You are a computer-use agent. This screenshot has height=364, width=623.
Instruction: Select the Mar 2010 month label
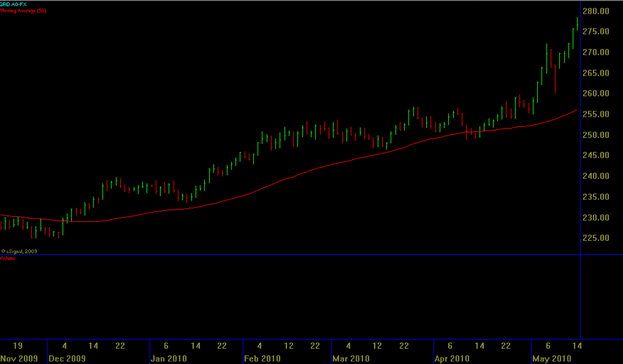[x=351, y=358]
